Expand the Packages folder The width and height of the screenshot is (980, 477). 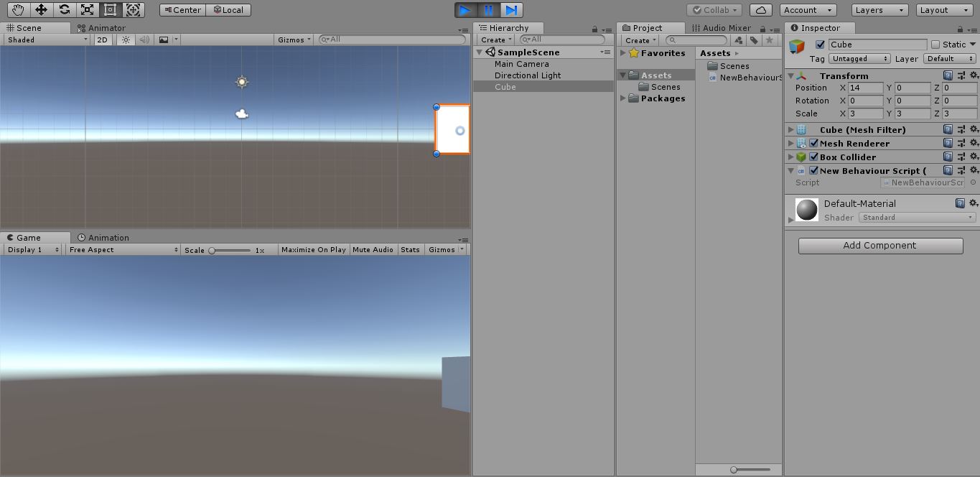click(623, 98)
